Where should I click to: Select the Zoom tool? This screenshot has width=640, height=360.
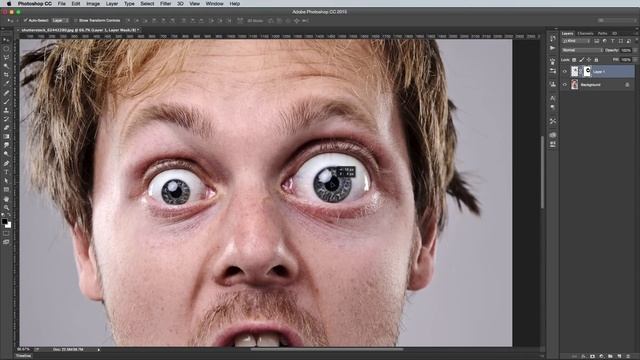pos(6,208)
